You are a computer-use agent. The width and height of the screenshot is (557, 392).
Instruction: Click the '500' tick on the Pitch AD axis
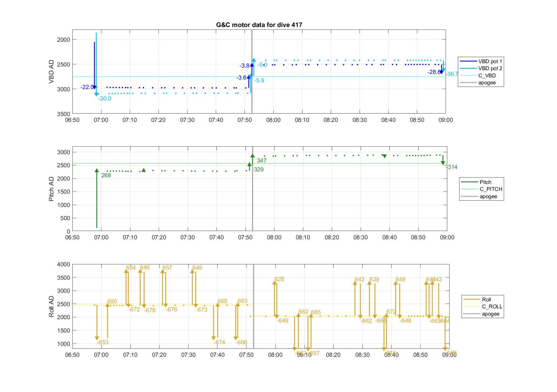pos(65,218)
